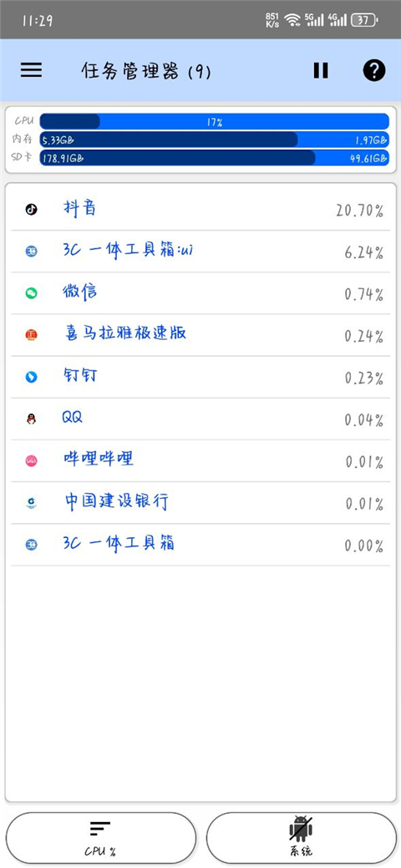
Task: Toggle system apps visibility with 系统 button
Action: (302, 837)
